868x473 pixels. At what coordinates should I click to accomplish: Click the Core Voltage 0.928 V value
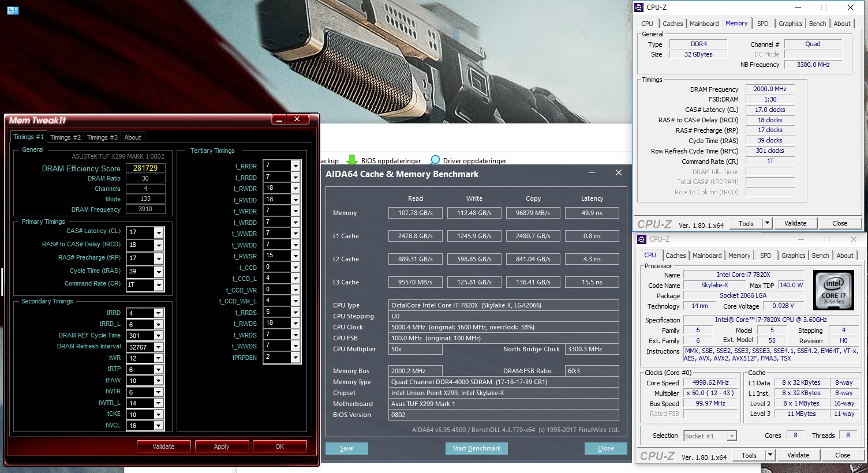pos(783,306)
